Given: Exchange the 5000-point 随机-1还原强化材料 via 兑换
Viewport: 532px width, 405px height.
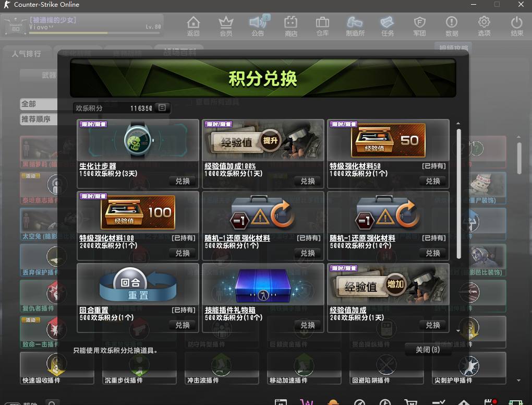Looking at the screenshot, I should click(433, 253).
